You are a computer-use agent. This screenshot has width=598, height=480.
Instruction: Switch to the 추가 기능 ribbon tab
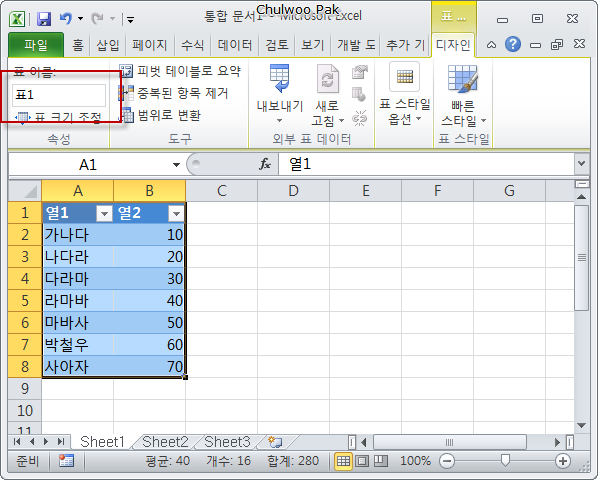point(405,45)
